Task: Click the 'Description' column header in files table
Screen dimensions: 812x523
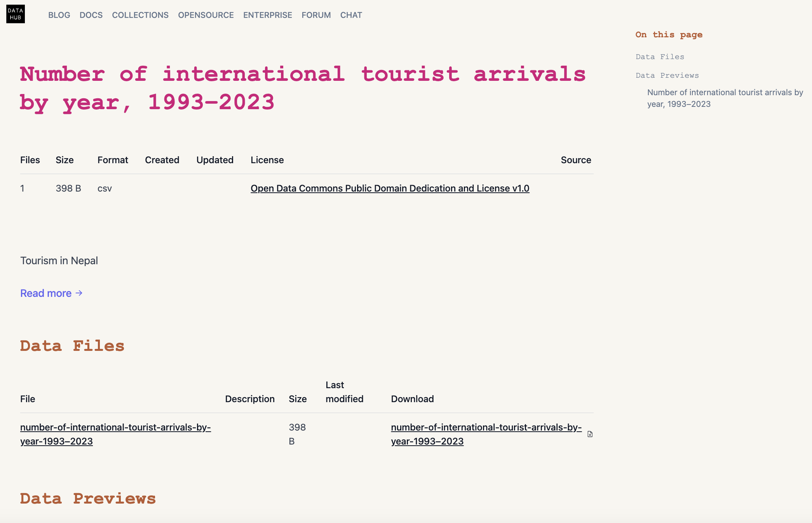Action: point(250,399)
